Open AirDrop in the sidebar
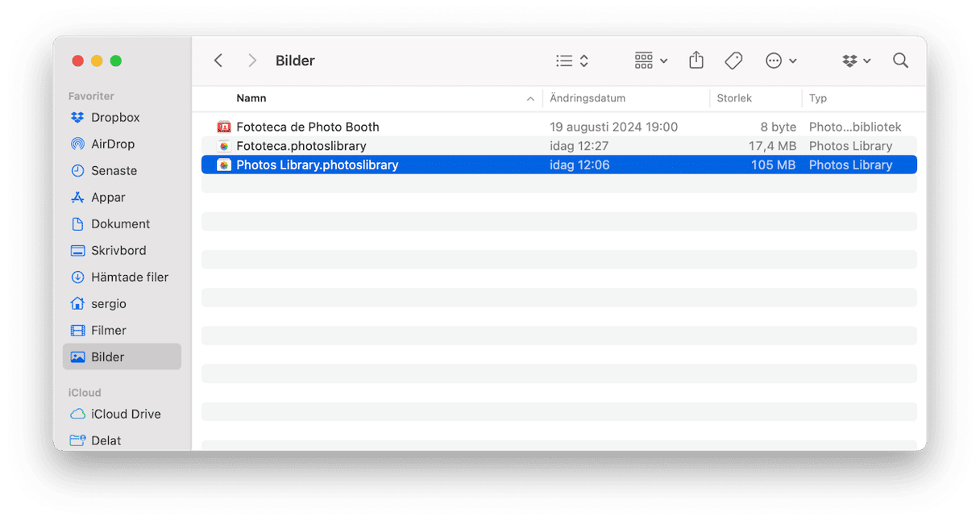The height and width of the screenshot is (521, 980). pos(122,144)
